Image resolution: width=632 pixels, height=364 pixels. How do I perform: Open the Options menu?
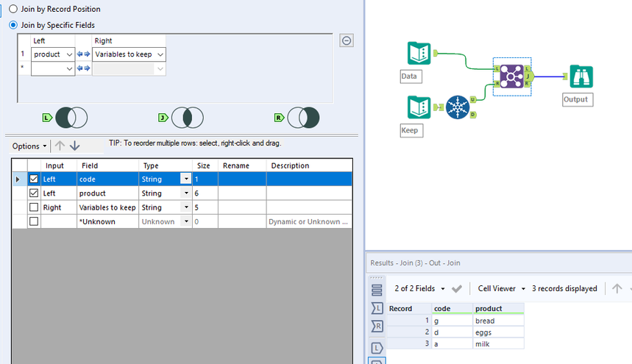point(29,146)
